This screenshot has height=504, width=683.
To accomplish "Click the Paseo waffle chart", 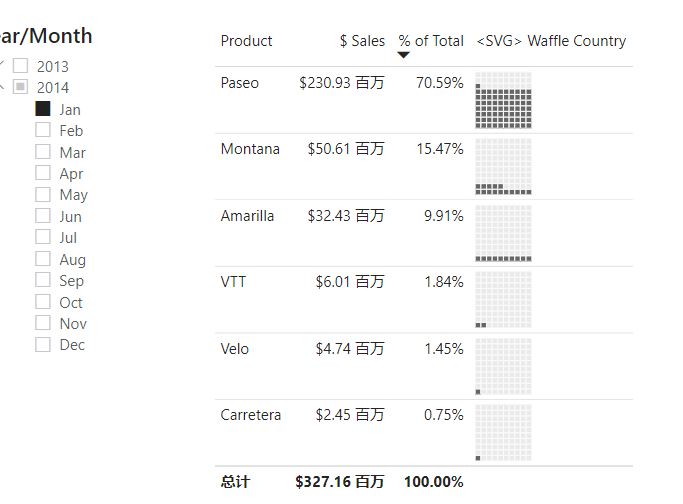I will (x=503, y=100).
